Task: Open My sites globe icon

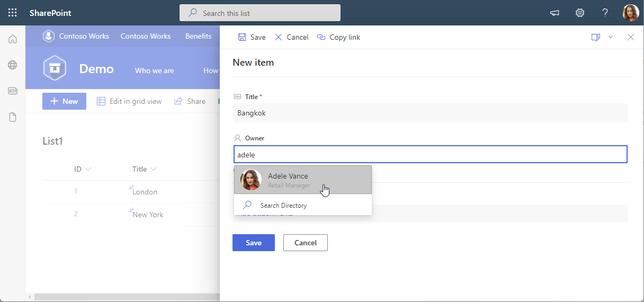Action: (13, 65)
